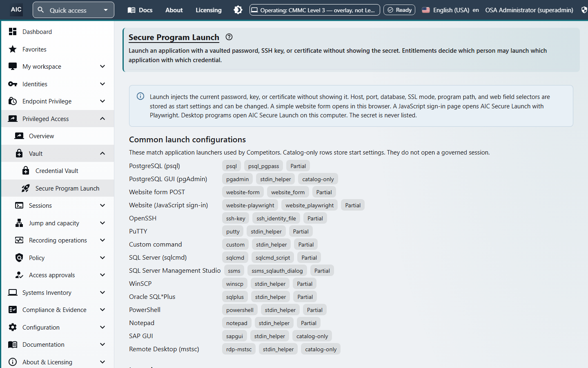Click the Recording operations monitor icon

click(19, 240)
